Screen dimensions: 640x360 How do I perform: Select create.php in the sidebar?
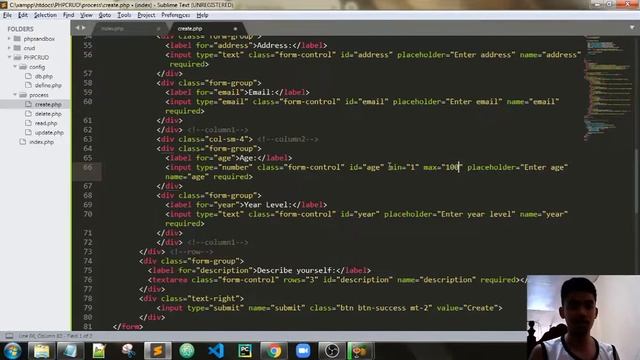coord(48,104)
